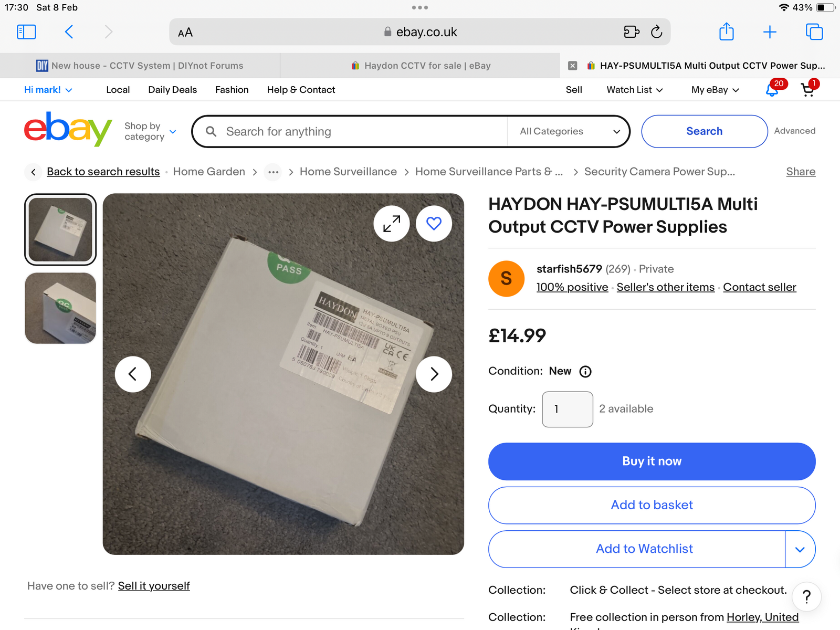Open the Daily Deals menu item

pos(172,90)
